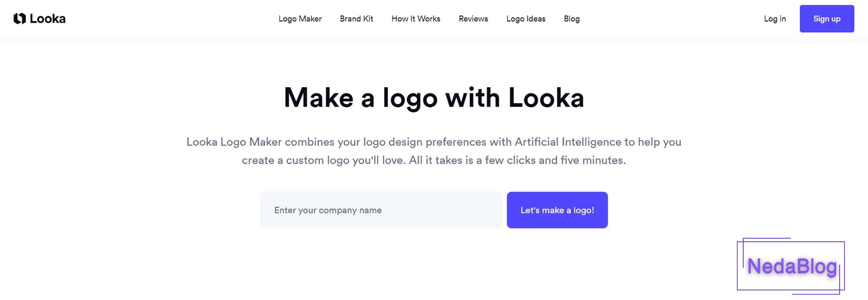Open the How It Works link
Viewport: 868px width, 300px height.
click(x=416, y=19)
